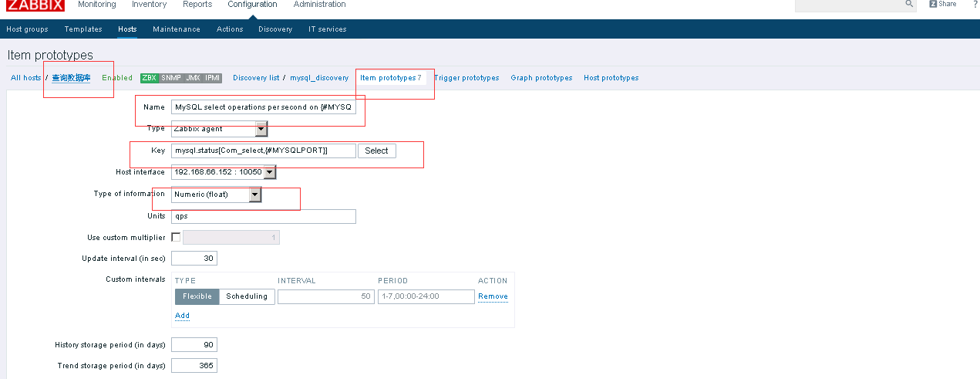Click the ZBX availability badge
The height and width of the screenshot is (379, 980).
[x=149, y=78]
